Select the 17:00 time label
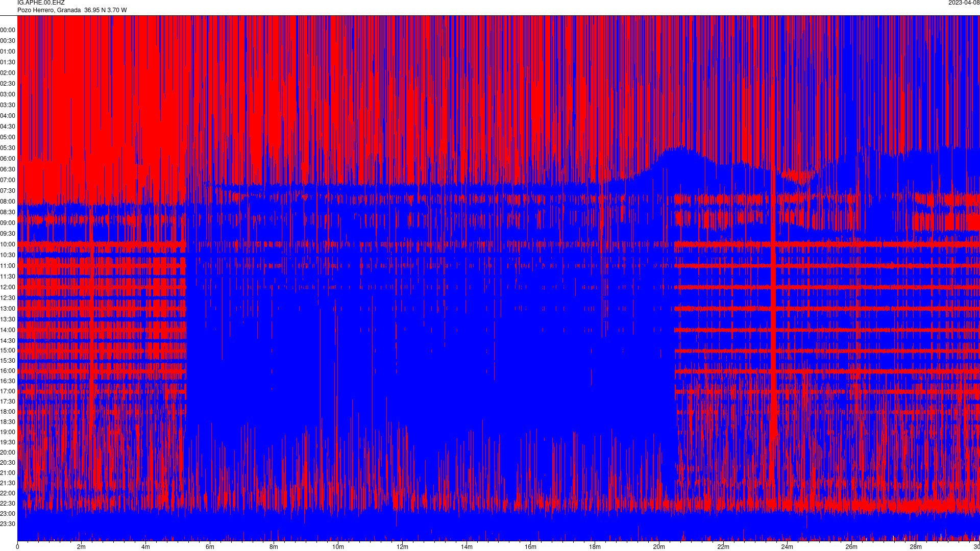Image resolution: width=980 pixels, height=551 pixels. 8,391
